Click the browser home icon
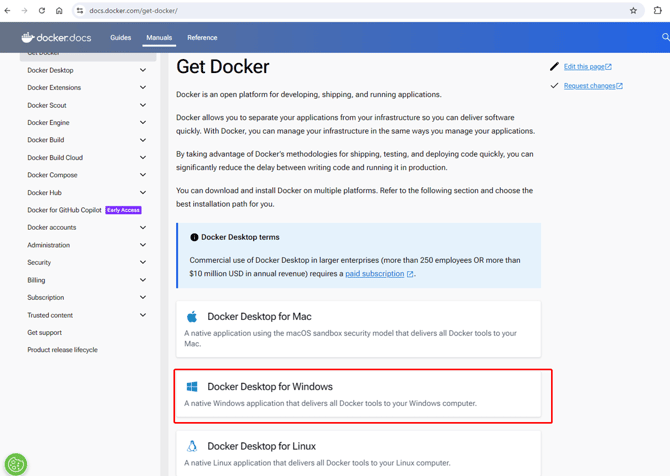The height and width of the screenshot is (476, 670). click(x=59, y=11)
